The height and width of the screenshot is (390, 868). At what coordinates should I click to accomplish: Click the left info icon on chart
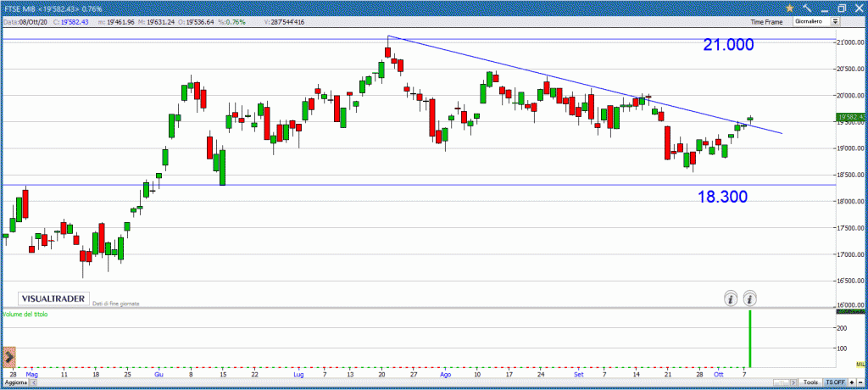(x=731, y=299)
